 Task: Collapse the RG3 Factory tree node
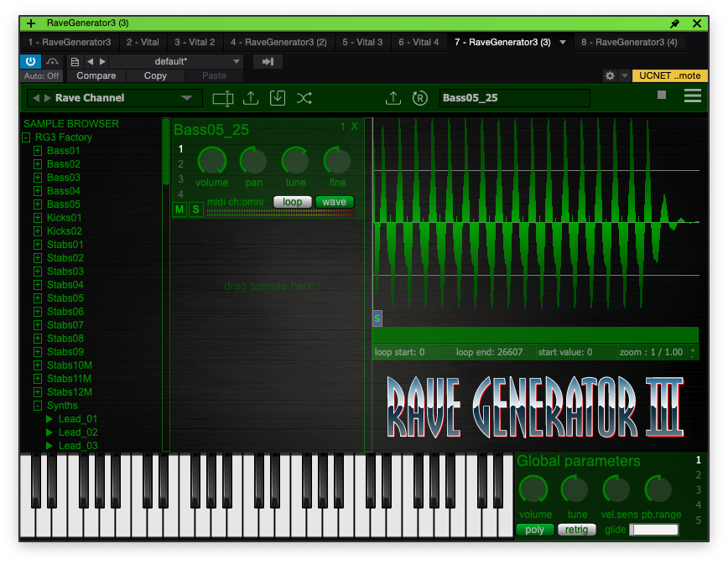coord(27,137)
